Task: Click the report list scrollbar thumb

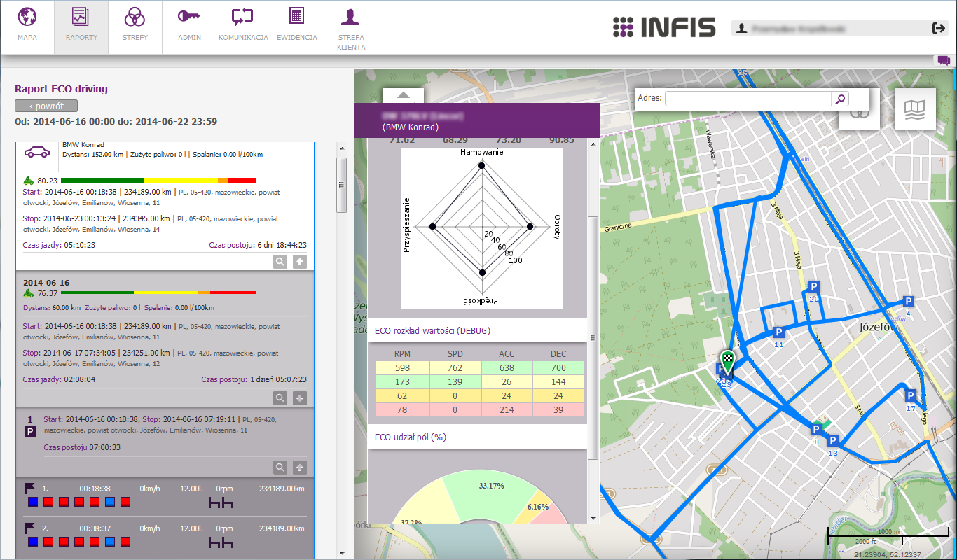Action: (342, 185)
